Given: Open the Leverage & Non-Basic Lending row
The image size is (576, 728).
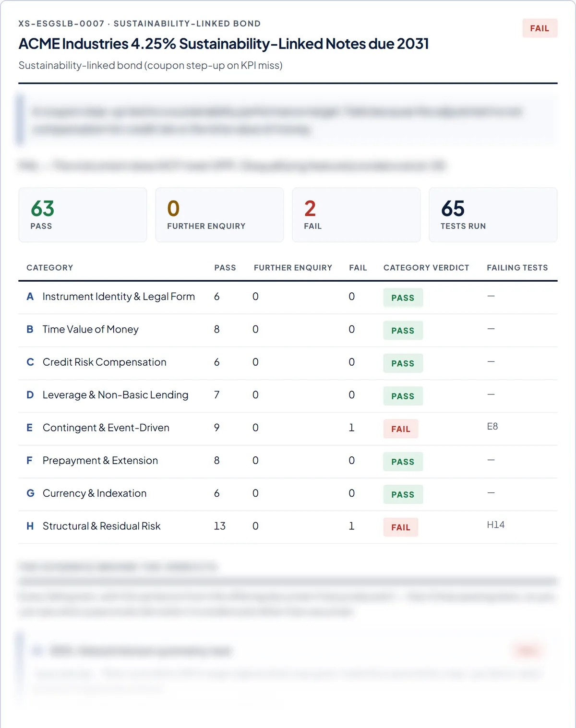Looking at the screenshot, I should coord(288,396).
